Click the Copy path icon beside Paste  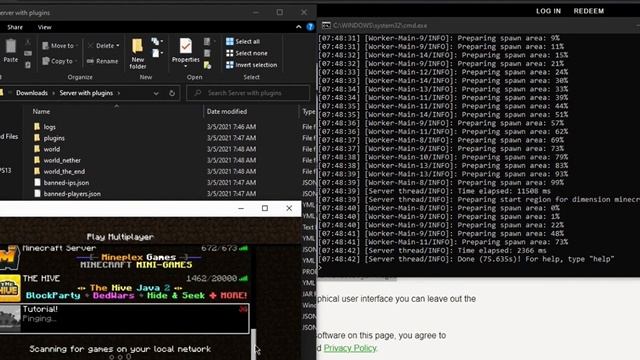point(28,53)
